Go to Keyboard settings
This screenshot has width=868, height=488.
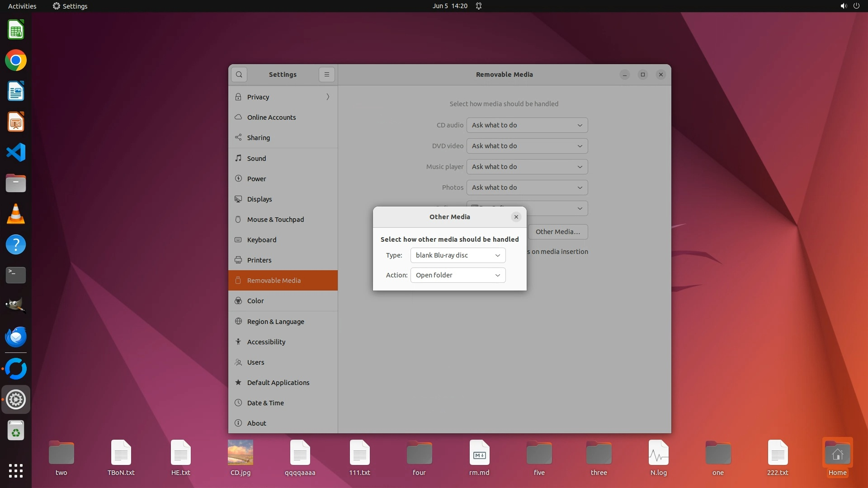pyautogui.click(x=261, y=240)
